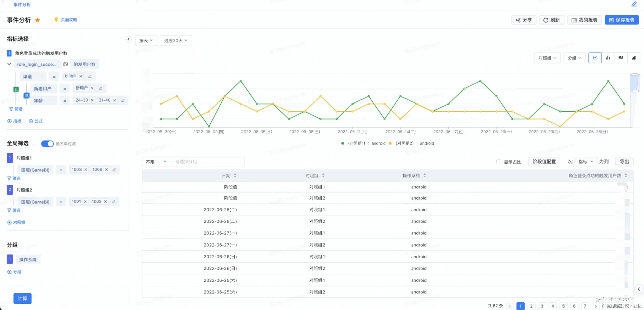Enable the 显示占比 checkbox

click(x=499, y=162)
